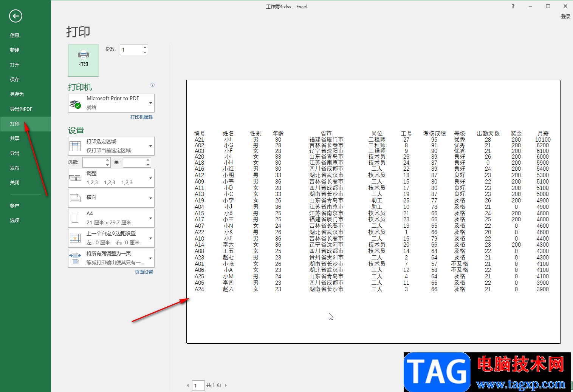
Task: Click the Microsoft Print to PDF printer icon
Action: (x=76, y=104)
